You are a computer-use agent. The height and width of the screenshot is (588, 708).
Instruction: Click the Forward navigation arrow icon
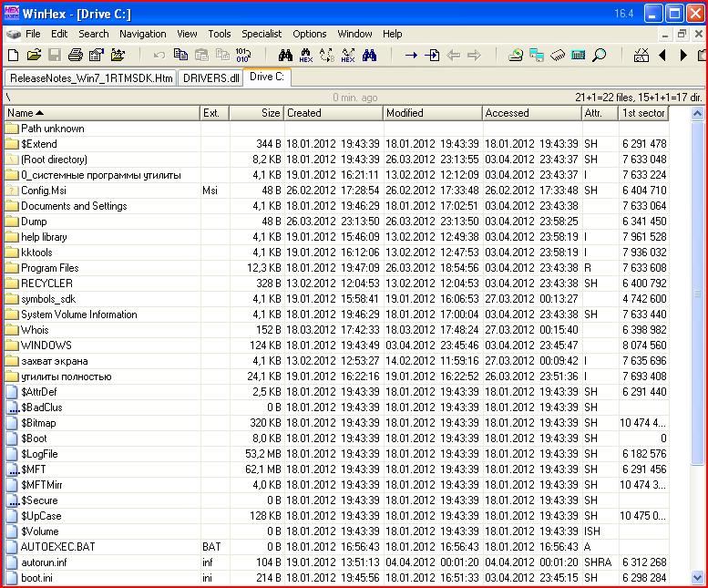pyautogui.click(x=474, y=56)
